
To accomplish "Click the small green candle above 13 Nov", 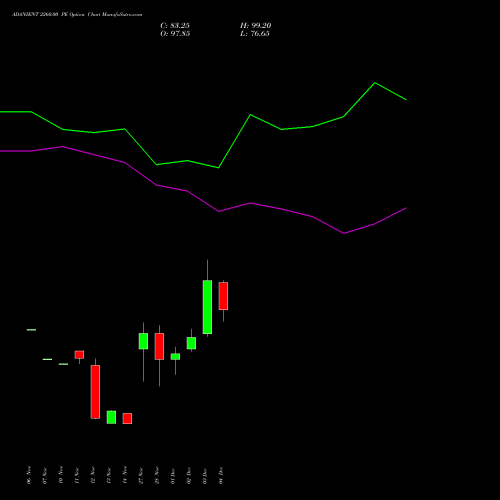I will point(111,417).
